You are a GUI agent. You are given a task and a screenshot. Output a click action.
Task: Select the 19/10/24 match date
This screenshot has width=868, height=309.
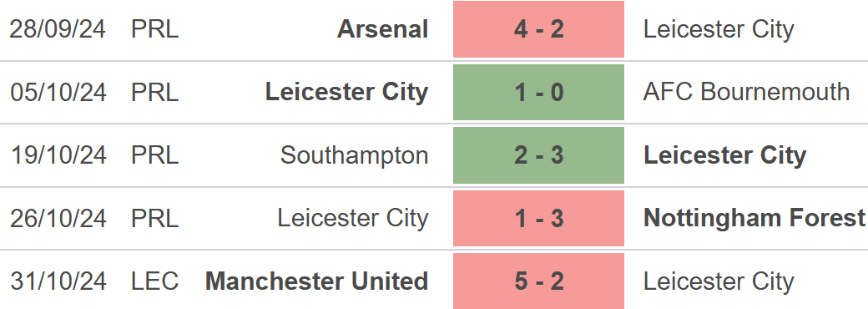point(58,155)
